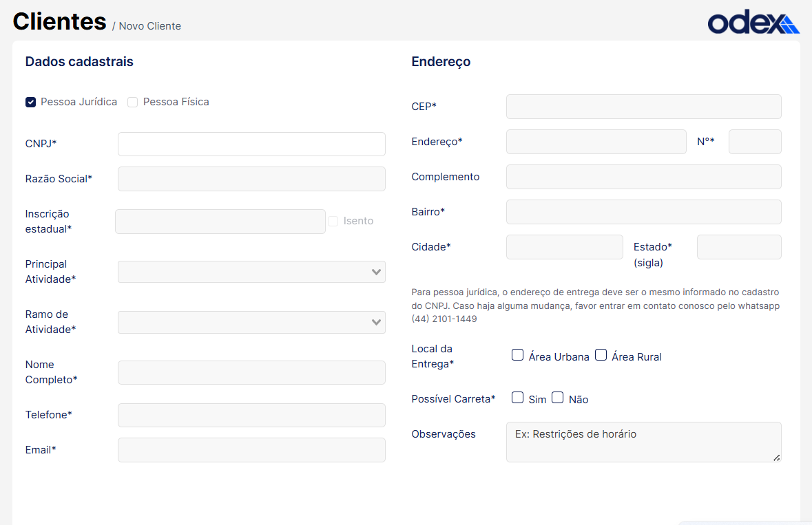The height and width of the screenshot is (525, 812).
Task: Focus the Complemento field
Action: click(x=644, y=177)
